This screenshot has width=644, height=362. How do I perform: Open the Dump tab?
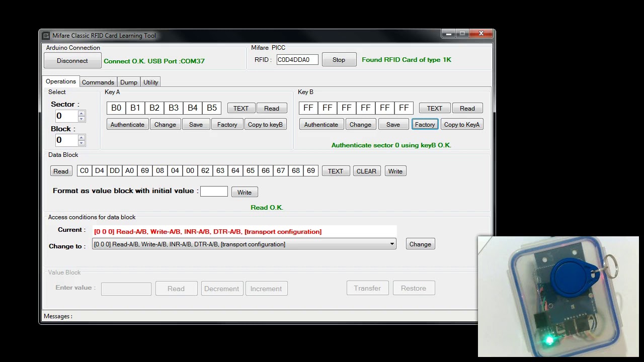(129, 82)
